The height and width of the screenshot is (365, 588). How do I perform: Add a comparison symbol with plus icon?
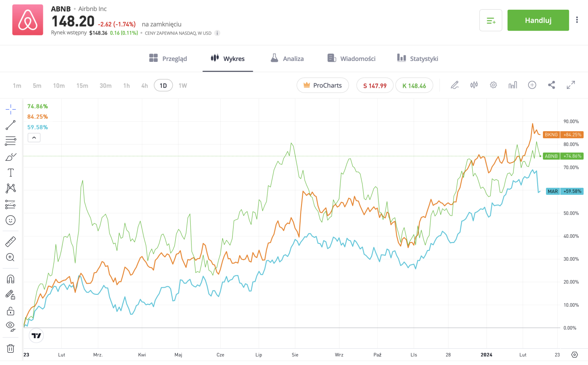[532, 85]
